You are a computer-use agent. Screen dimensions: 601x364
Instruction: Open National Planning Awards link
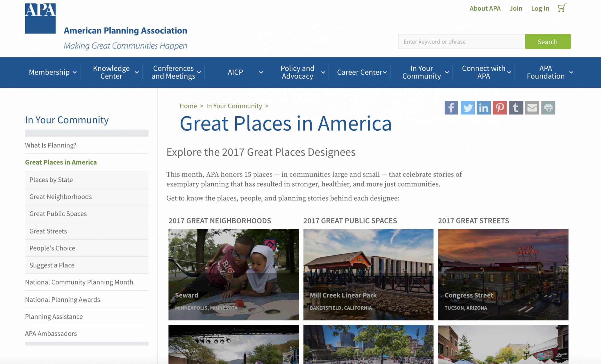click(63, 300)
